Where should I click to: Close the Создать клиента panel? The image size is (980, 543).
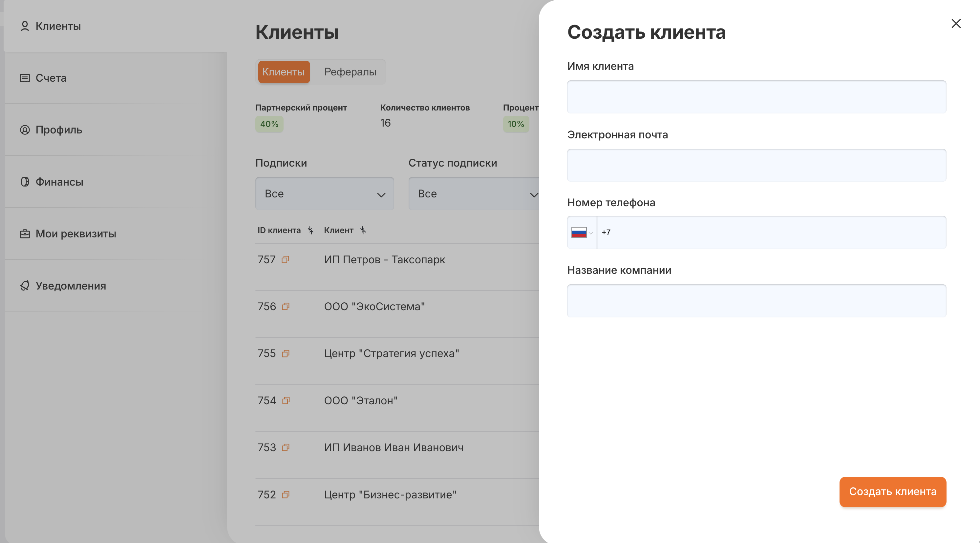coord(956,24)
